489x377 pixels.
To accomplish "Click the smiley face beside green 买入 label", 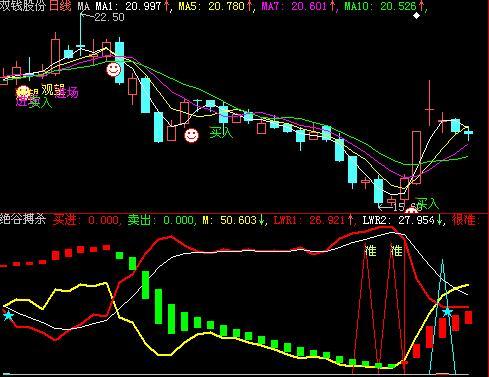I will [x=191, y=135].
